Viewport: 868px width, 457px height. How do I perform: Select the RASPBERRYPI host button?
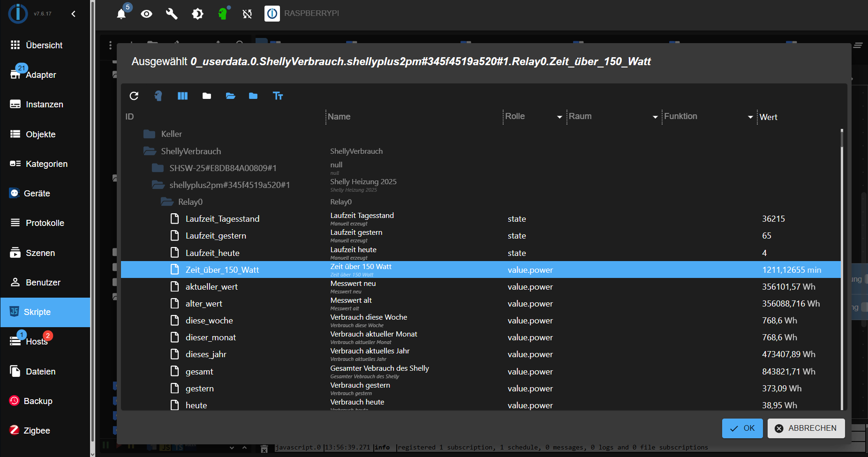(302, 14)
